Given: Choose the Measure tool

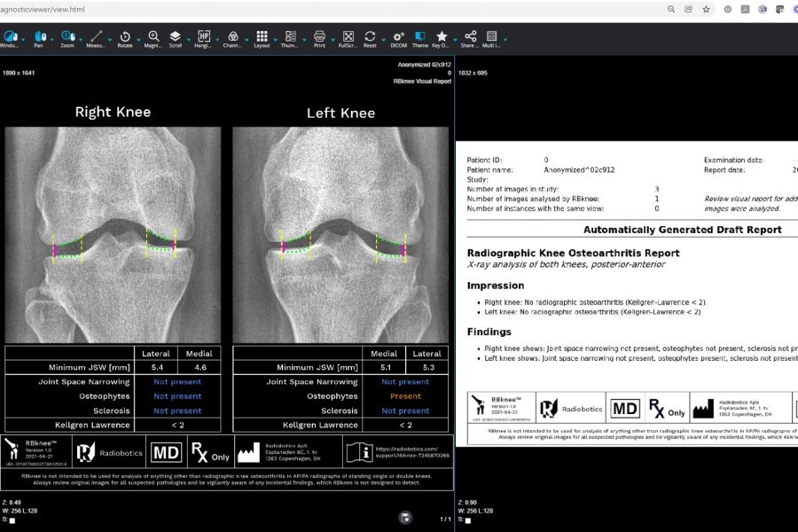Looking at the screenshot, I should pos(97,36).
